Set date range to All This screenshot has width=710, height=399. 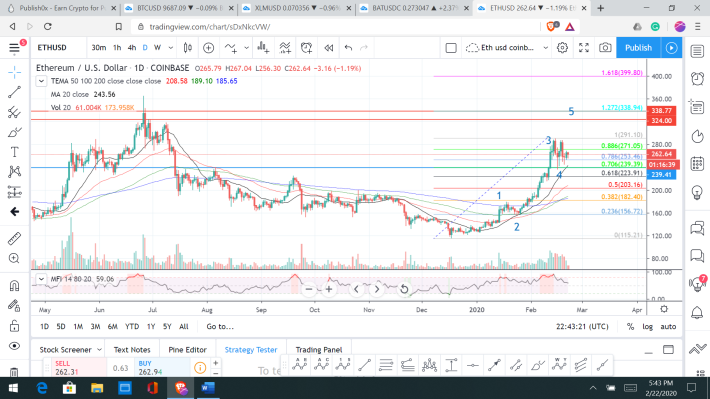[x=183, y=327]
